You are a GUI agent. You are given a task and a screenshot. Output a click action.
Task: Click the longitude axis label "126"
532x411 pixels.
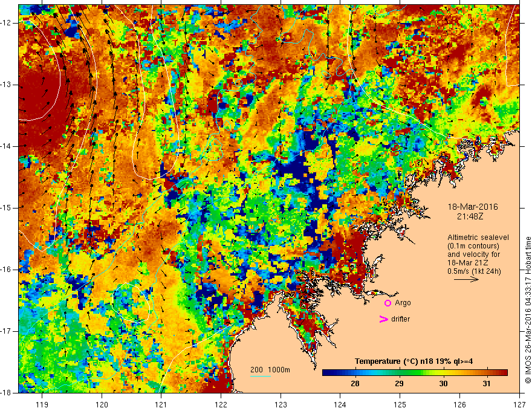click(x=459, y=404)
